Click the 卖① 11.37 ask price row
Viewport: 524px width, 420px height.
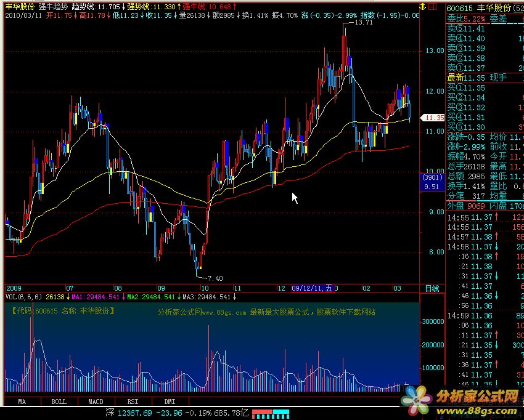tap(465, 68)
